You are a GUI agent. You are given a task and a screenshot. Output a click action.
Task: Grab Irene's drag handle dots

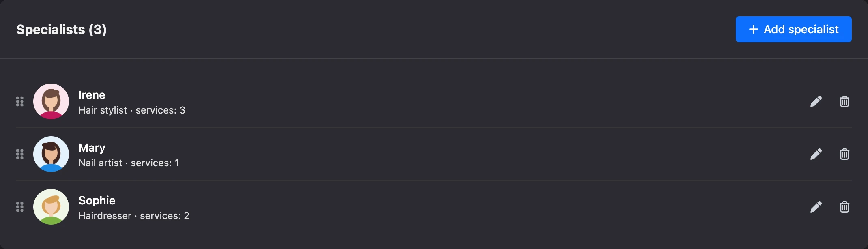pyautogui.click(x=20, y=101)
